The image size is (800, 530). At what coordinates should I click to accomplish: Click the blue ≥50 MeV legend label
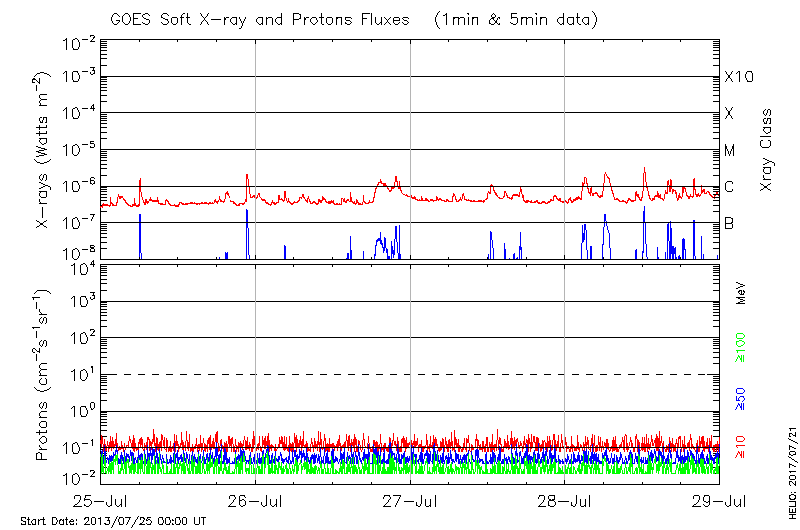click(742, 399)
